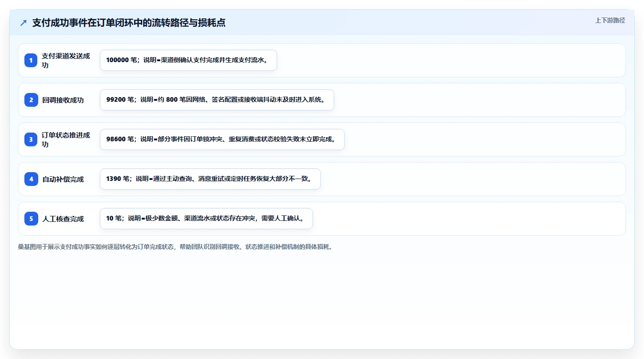Viewport: 644px width, 359px height.
Task: Open the 10 笔 description box
Action: coord(206,219)
